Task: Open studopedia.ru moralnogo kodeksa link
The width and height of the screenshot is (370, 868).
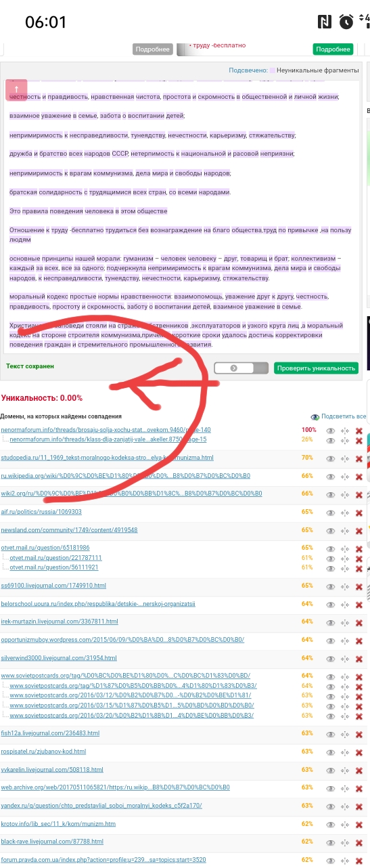Action: (x=107, y=458)
